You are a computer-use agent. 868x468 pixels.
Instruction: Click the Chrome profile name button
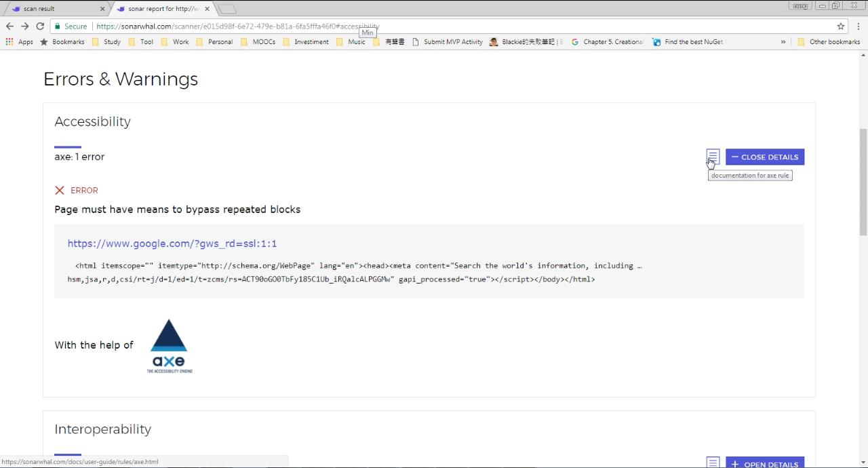800,5
